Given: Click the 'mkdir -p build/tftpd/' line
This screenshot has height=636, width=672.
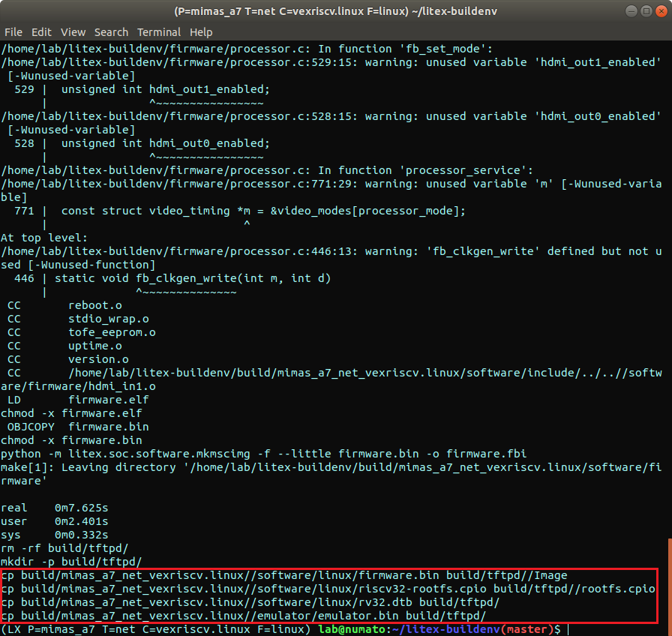Looking at the screenshot, I should click(x=71, y=562).
